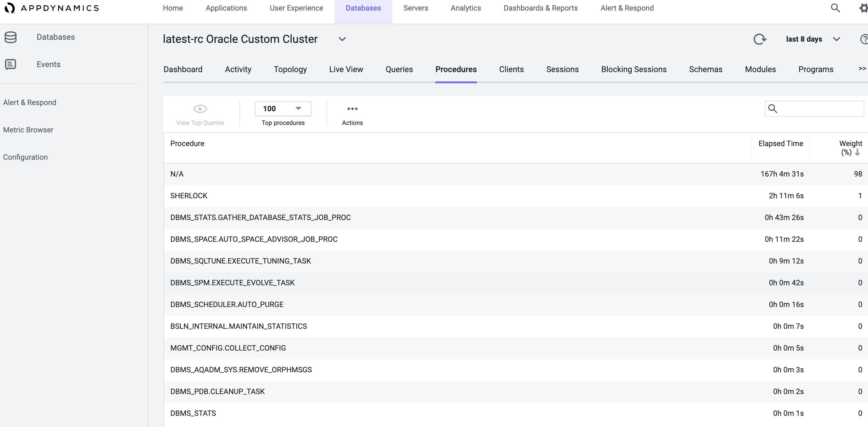Open the settings gear icon

(x=863, y=8)
